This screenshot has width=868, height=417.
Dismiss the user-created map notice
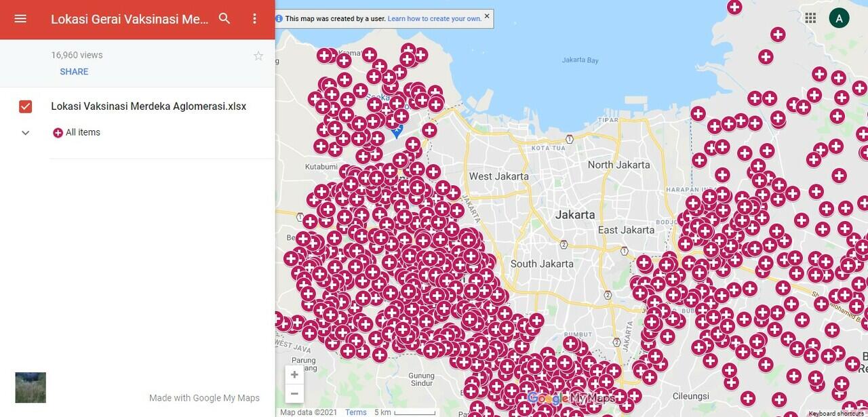(x=487, y=16)
